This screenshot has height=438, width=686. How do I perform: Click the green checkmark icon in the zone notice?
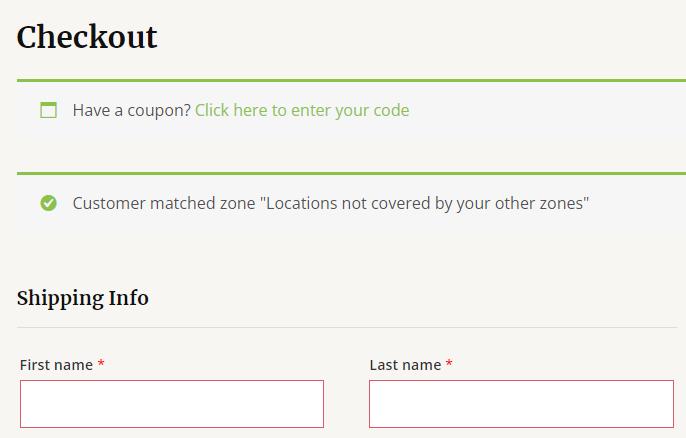48,203
